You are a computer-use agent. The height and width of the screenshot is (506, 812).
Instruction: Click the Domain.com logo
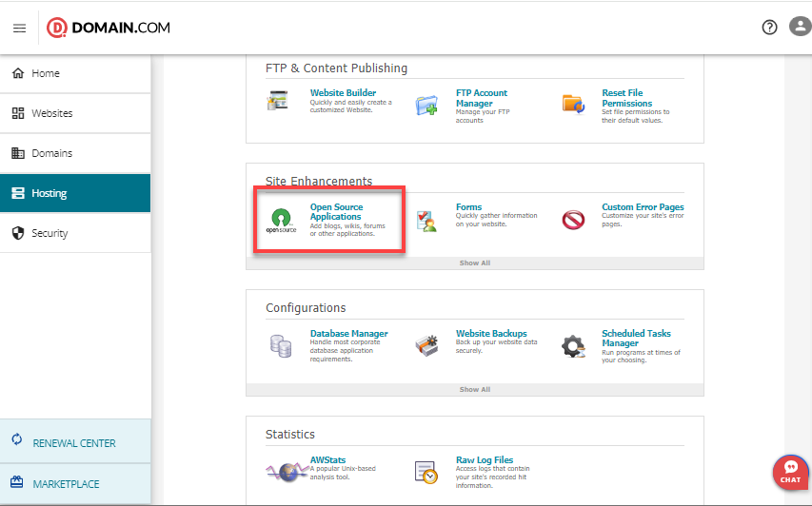109,28
